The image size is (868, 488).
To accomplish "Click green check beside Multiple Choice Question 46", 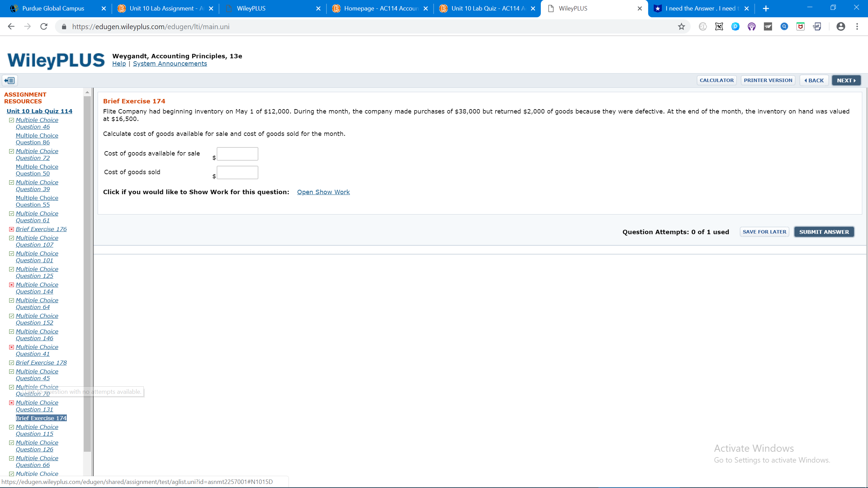I will point(12,120).
